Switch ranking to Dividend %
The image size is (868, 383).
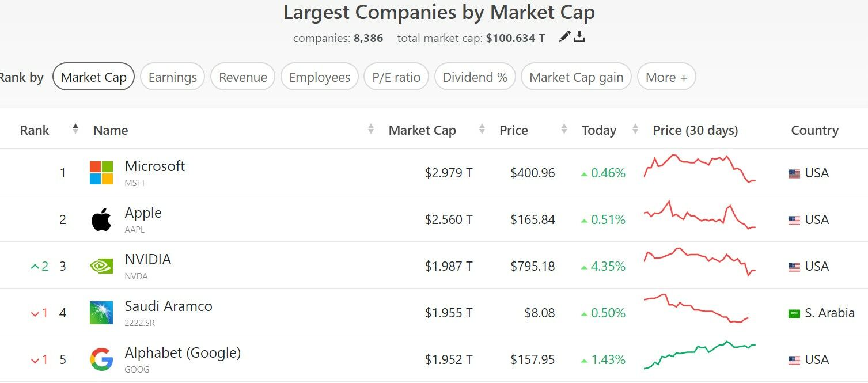pyautogui.click(x=475, y=77)
